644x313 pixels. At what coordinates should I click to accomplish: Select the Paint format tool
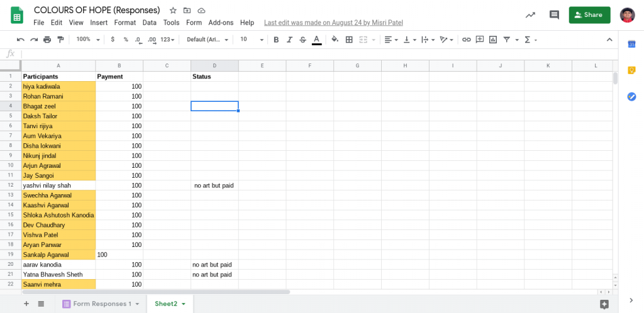click(x=60, y=40)
